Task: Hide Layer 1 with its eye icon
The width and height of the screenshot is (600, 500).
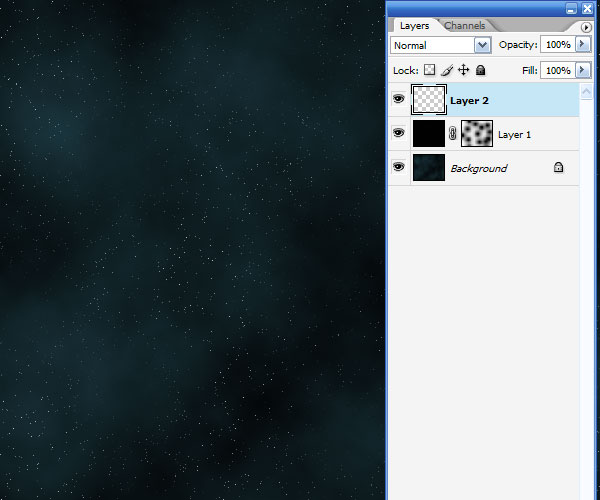Action: point(398,133)
